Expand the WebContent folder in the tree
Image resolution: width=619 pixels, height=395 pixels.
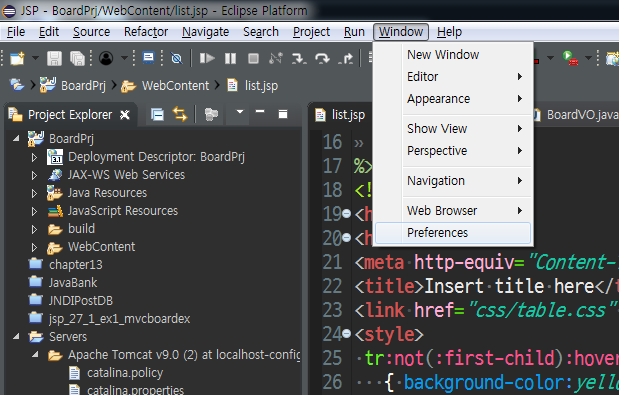pyautogui.click(x=34, y=247)
